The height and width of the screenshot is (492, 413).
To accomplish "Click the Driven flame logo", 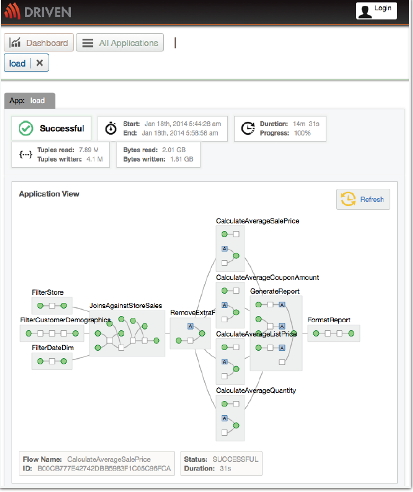I will click(x=12, y=11).
